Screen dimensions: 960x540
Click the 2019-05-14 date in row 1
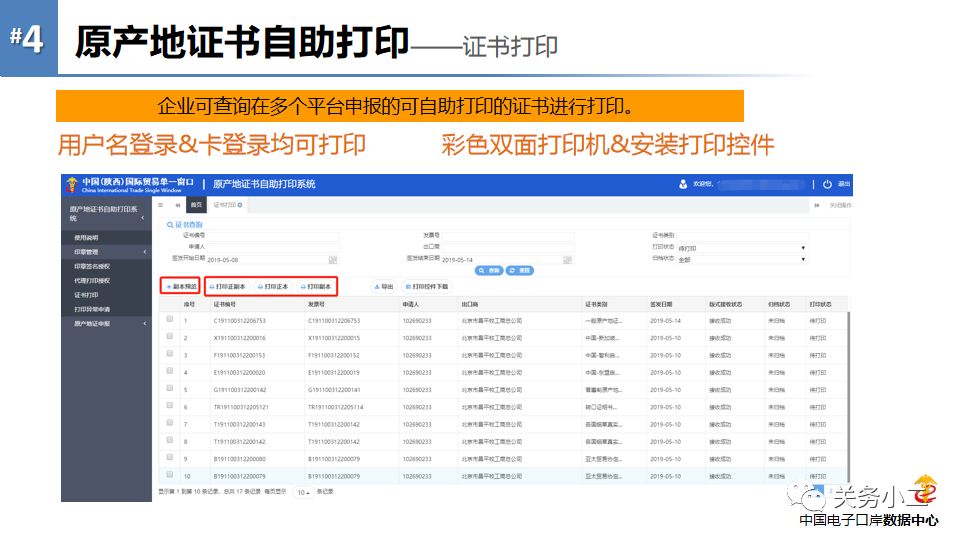point(666,321)
